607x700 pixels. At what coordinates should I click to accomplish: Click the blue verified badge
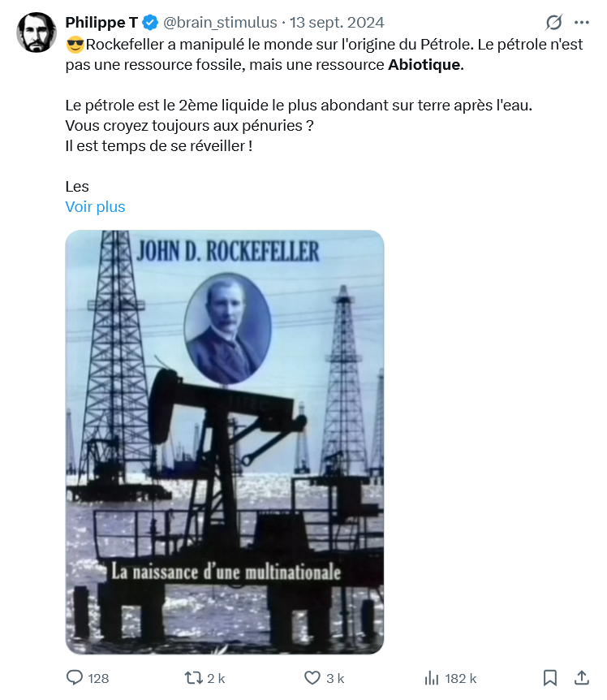click(x=150, y=22)
